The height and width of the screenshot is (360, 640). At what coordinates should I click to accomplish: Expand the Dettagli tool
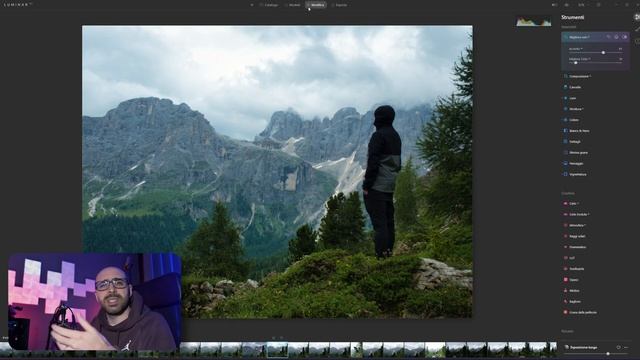pos(572,142)
